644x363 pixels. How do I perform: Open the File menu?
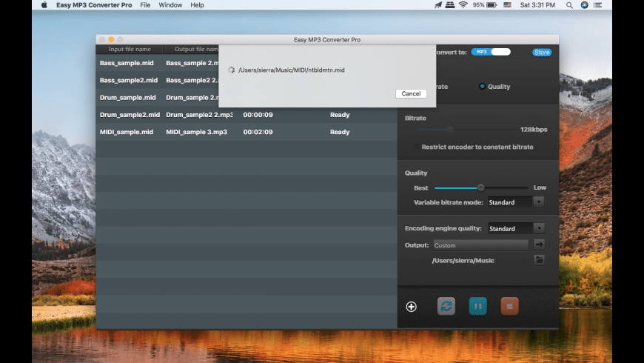145,5
